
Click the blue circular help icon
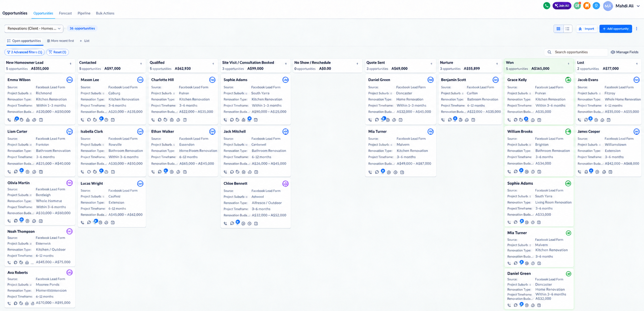pyautogui.click(x=596, y=6)
